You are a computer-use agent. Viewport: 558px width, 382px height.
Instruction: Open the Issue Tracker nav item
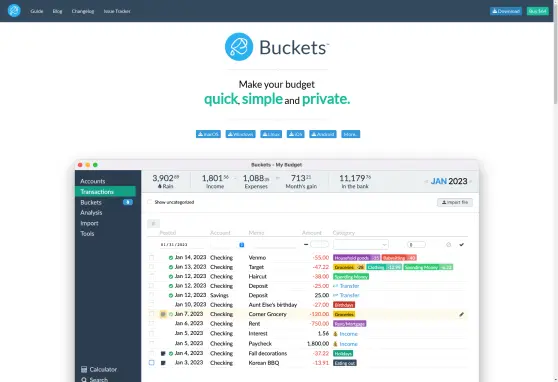click(117, 11)
